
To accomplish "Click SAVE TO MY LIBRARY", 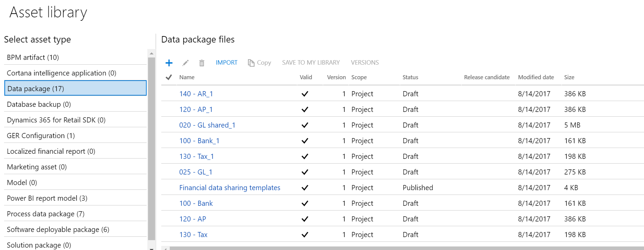I will (x=311, y=63).
